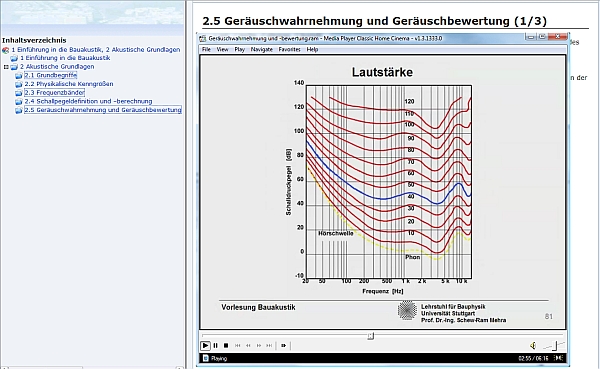
Task: Open the Favorites menu
Action: pyautogui.click(x=289, y=49)
